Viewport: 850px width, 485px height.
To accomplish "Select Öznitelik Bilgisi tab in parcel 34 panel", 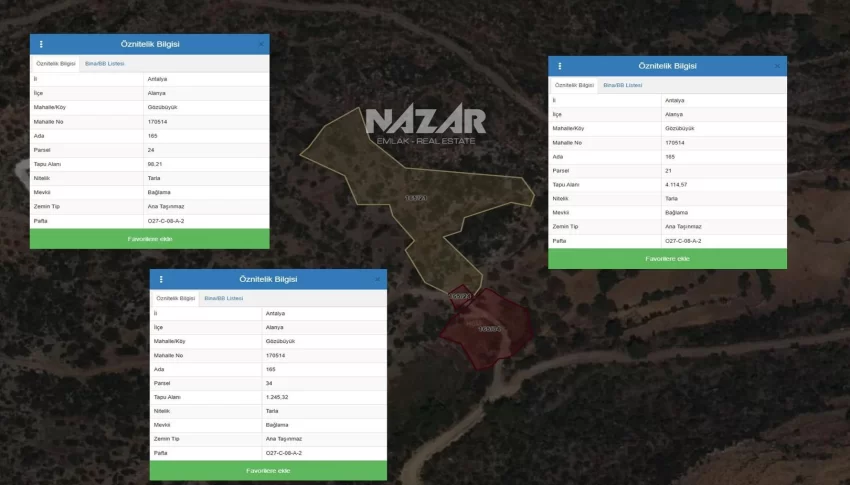I will (x=175, y=298).
